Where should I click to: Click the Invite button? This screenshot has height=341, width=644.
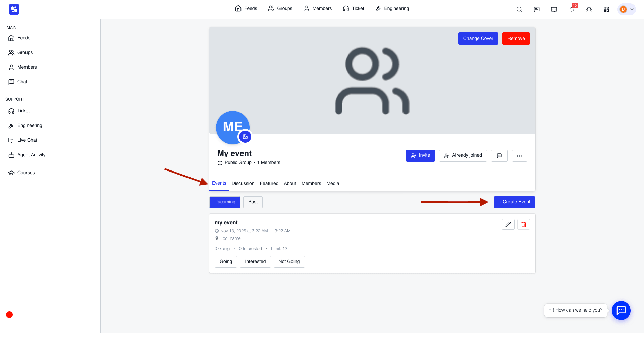[x=420, y=156]
